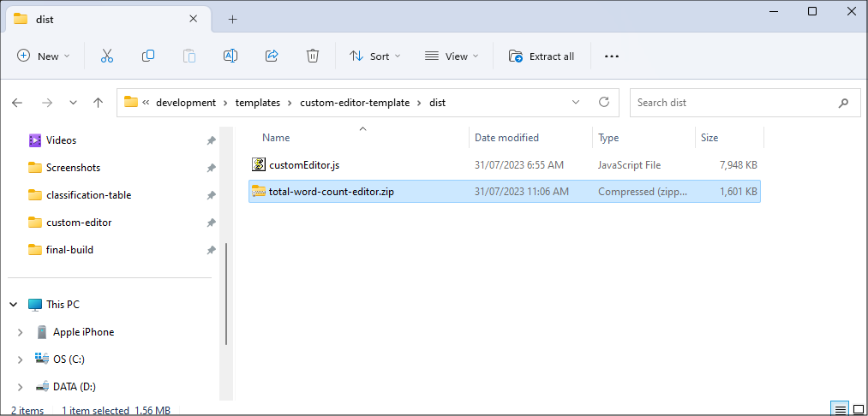Click pin icon next to Screenshots
Image resolution: width=868 pixels, height=416 pixels.
tap(211, 168)
